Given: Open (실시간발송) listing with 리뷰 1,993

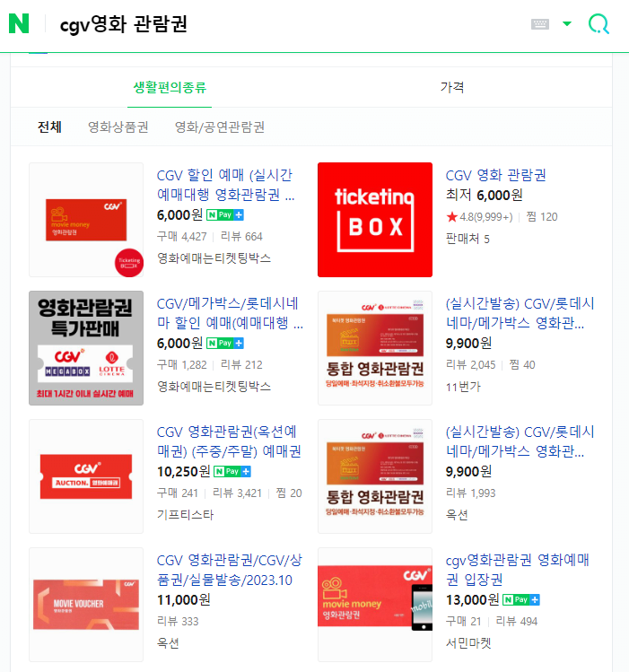Looking at the screenshot, I should (520, 441).
